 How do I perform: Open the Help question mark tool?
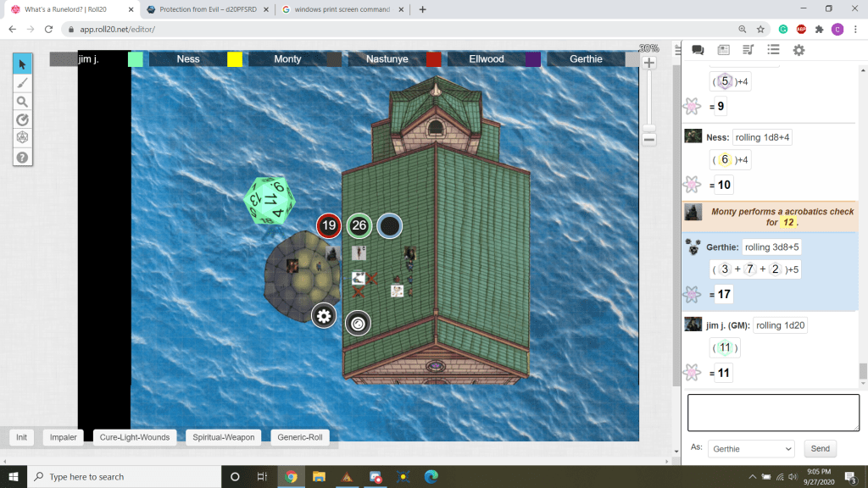(x=23, y=158)
